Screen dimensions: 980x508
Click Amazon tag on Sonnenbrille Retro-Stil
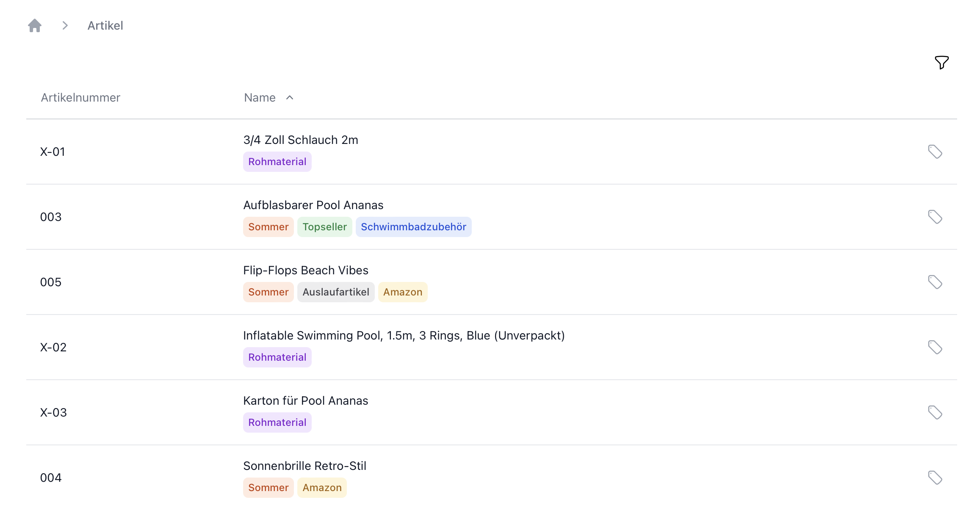[x=322, y=488]
